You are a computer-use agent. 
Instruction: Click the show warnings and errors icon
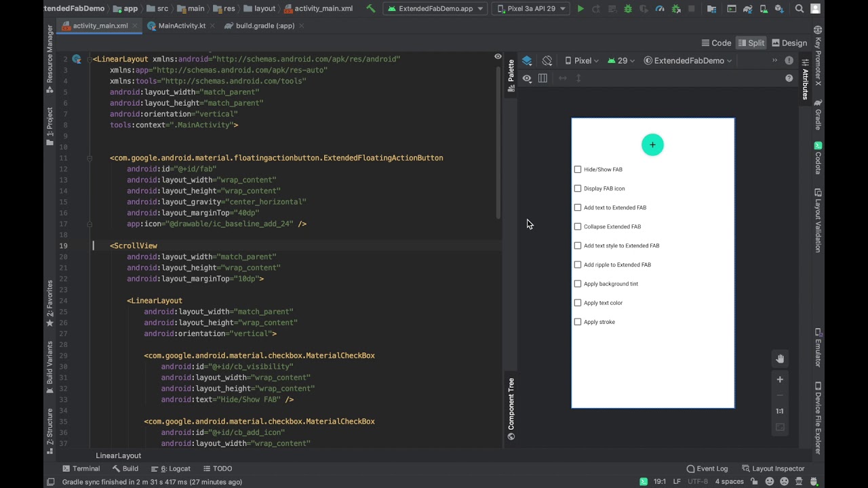click(789, 60)
